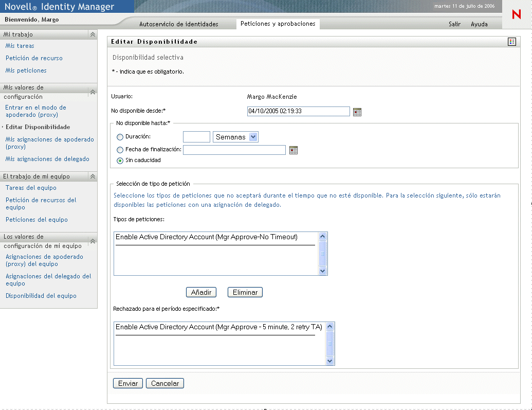Click the Eliminar button
Image resolution: width=532 pixels, height=410 pixels.
pyautogui.click(x=245, y=292)
